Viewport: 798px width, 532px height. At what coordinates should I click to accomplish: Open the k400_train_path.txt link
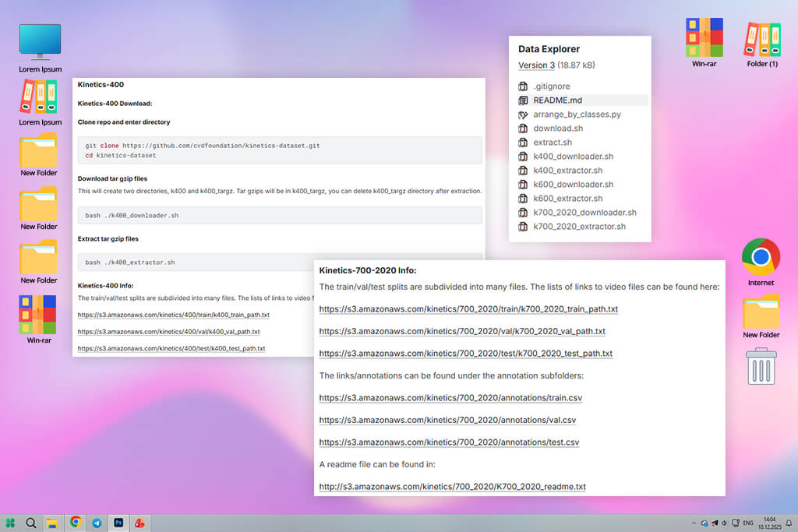pyautogui.click(x=174, y=315)
